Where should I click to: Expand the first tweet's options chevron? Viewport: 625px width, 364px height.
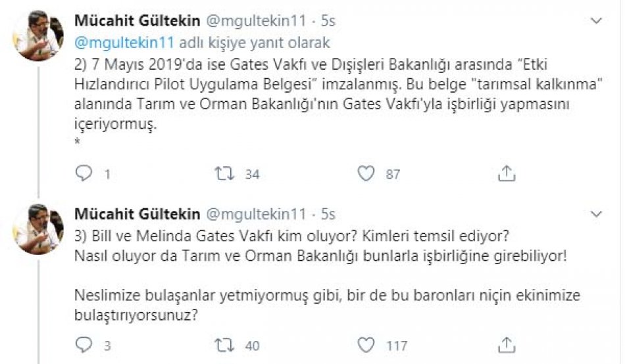pyautogui.click(x=596, y=22)
